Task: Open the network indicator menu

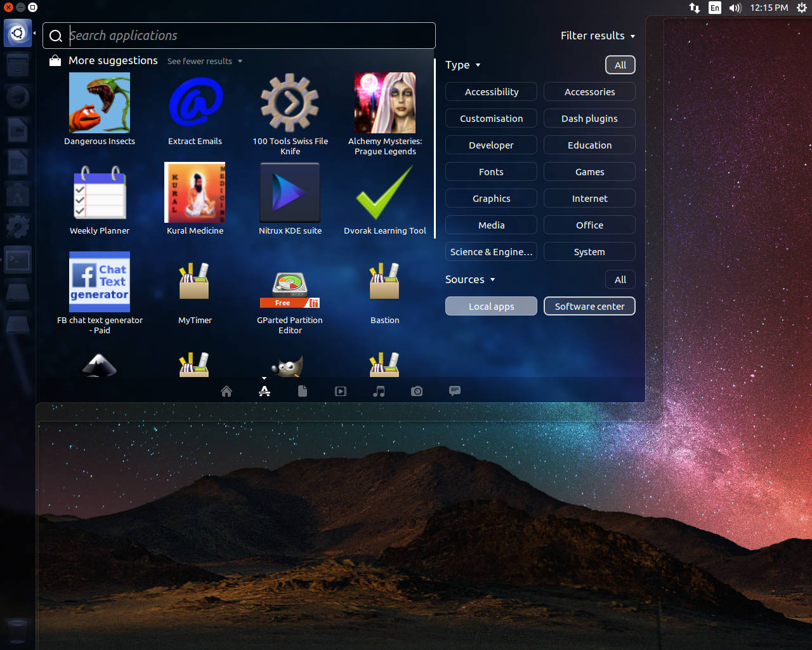Action: click(x=695, y=8)
